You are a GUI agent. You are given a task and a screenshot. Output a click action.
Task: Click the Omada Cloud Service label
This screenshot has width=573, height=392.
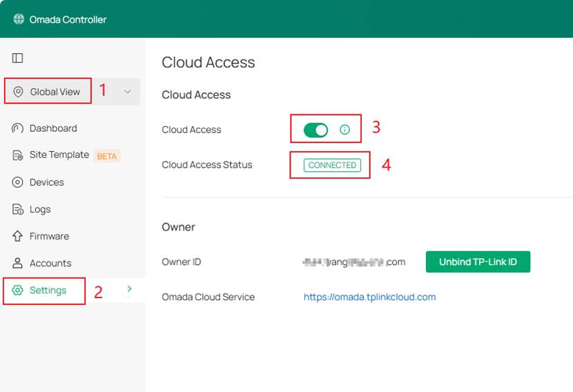click(208, 297)
